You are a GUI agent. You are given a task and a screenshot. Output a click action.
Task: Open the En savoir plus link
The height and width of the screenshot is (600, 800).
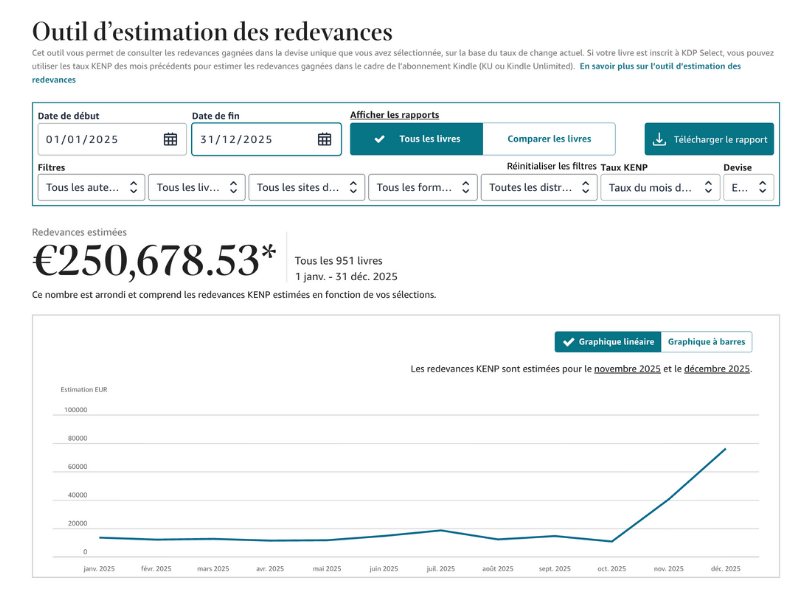(x=660, y=66)
